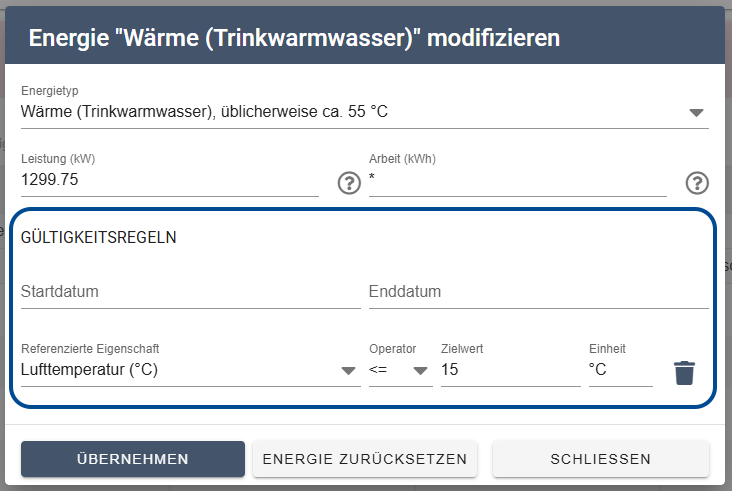Click into the Startdatum field
Viewport: 732px width, 491px height.
190,292
